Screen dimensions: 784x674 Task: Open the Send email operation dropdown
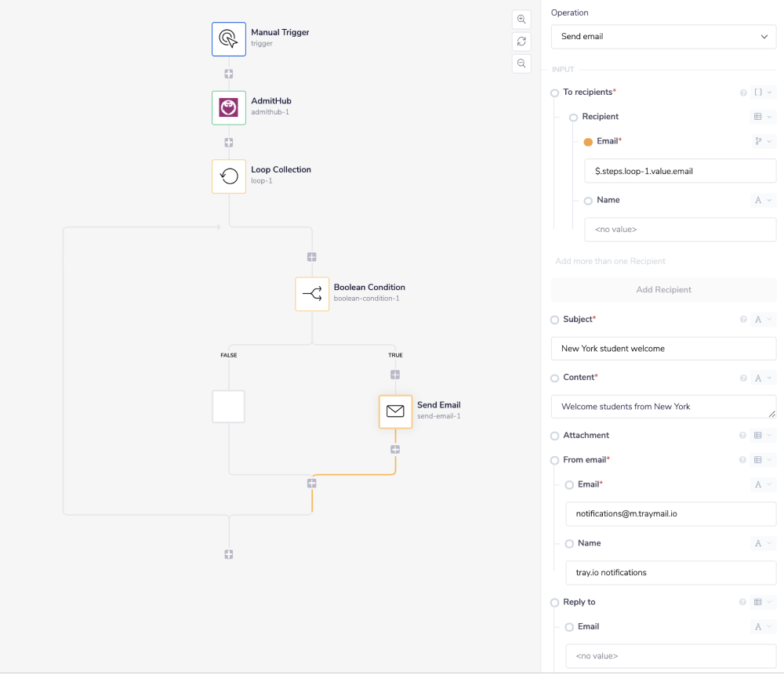click(x=663, y=36)
